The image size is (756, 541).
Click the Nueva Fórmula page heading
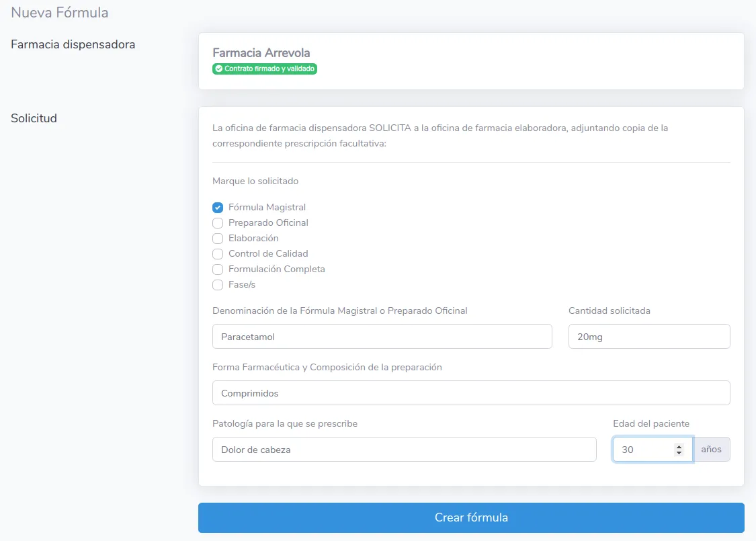click(60, 13)
